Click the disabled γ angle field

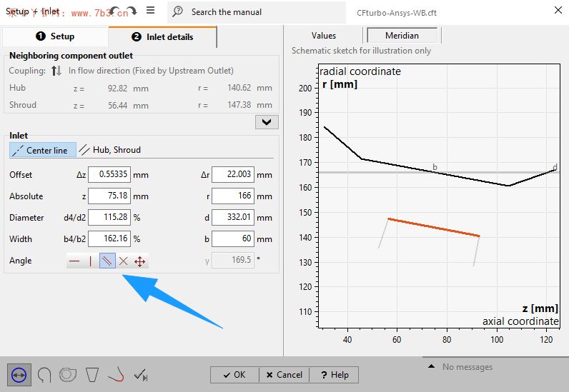coord(233,260)
